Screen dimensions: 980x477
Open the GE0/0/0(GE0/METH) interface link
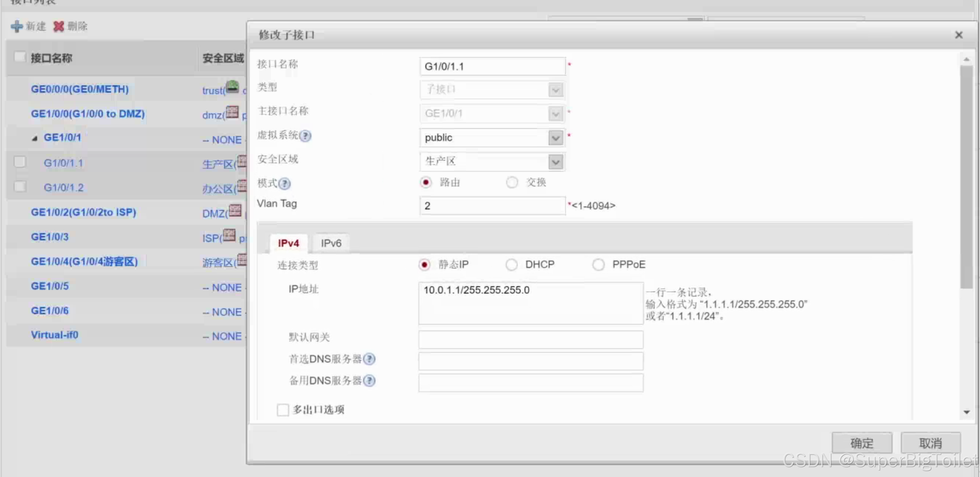pyautogui.click(x=80, y=89)
